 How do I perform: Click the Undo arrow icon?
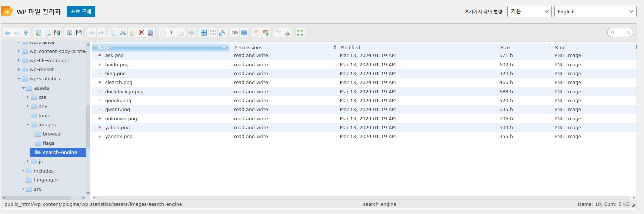[x=91, y=33]
